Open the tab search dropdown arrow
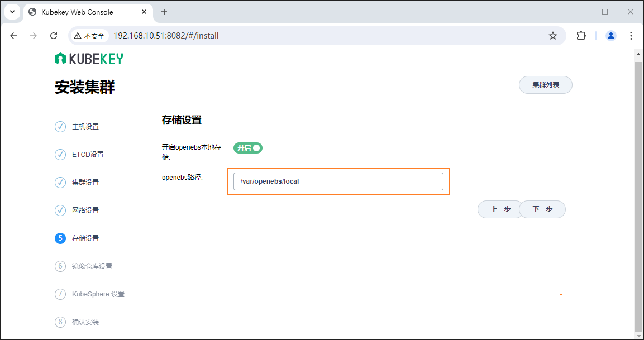This screenshot has height=340, width=644. click(x=12, y=12)
